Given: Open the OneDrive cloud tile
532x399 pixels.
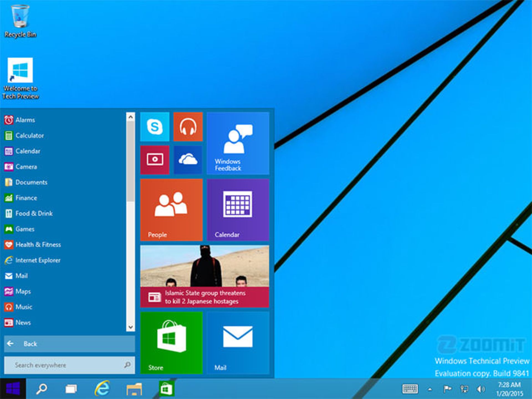Looking at the screenshot, I should click(188, 160).
